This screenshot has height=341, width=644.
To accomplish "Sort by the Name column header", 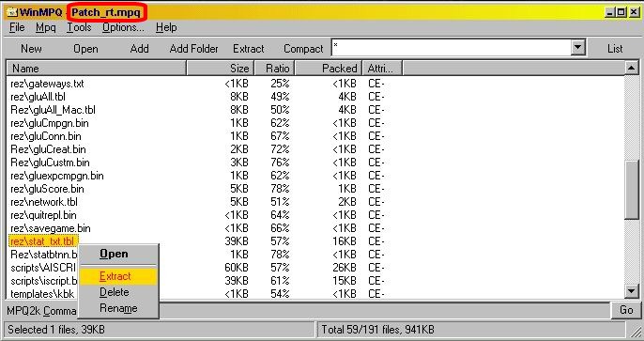I will [x=97, y=69].
